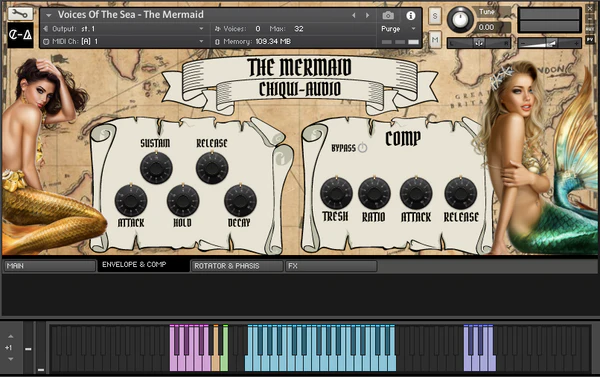
Task: Click the compressor Tresh knob
Action: pos(336,193)
